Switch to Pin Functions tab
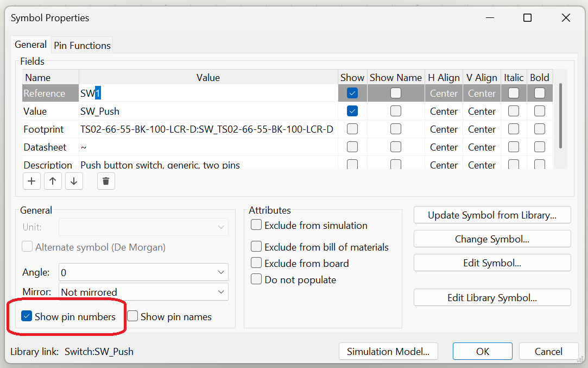The height and width of the screenshot is (368, 588). click(x=83, y=46)
